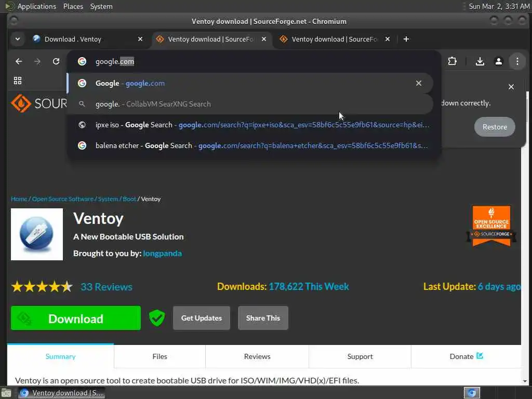Click the Ventoy project icon
Screen dimensions: 532x399
click(37, 234)
